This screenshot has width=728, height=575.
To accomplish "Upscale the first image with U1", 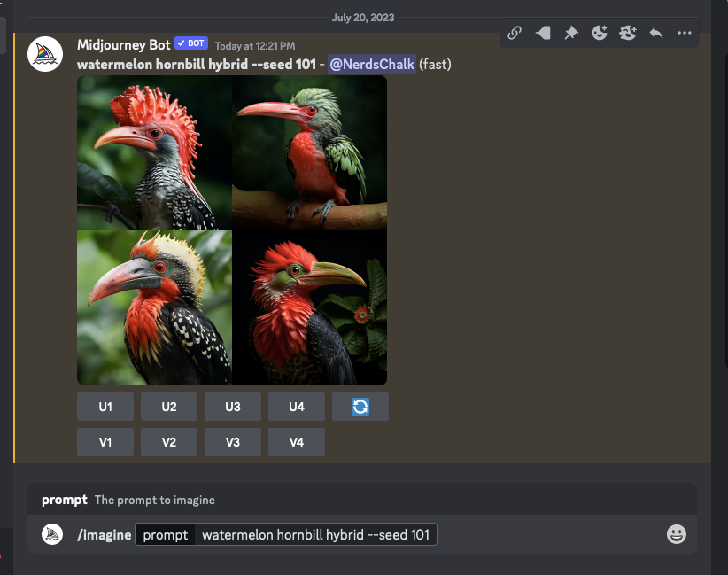I will pos(105,407).
